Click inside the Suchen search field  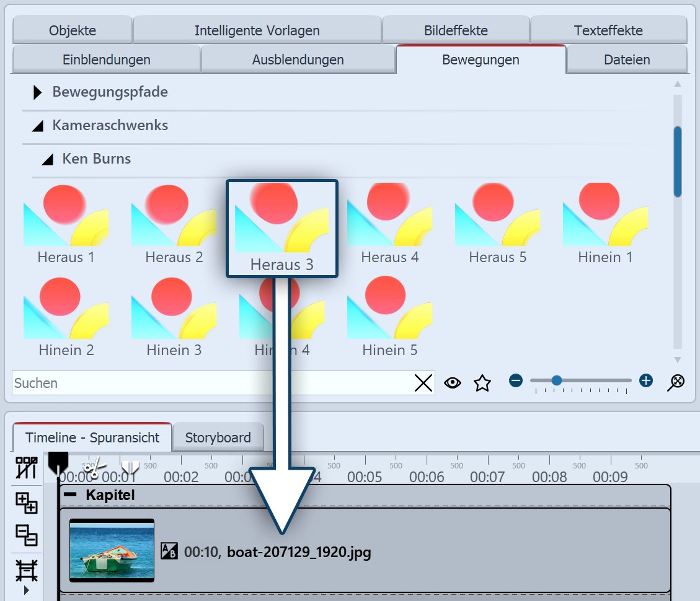[212, 383]
